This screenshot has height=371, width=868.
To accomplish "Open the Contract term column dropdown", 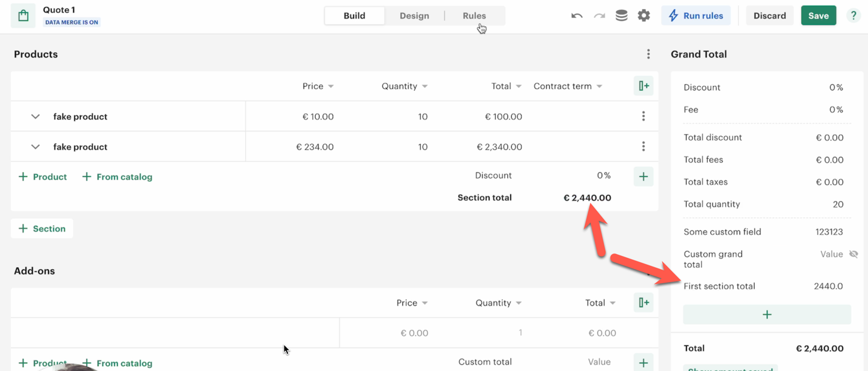I will tap(599, 87).
